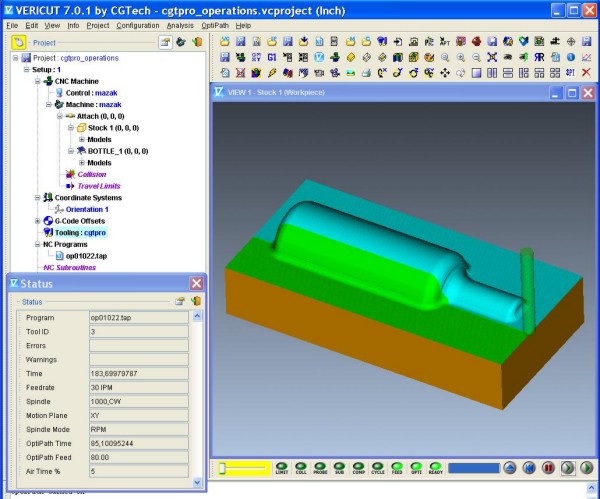Collapse the Stock 1 (0, 0, 0) node
This screenshot has height=499, width=600.
click(71, 128)
